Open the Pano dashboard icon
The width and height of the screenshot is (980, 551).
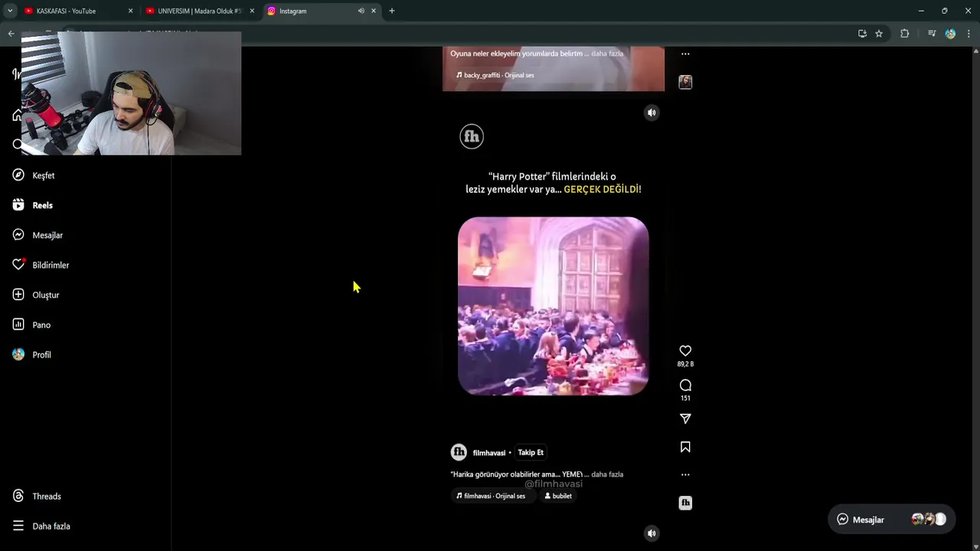[18, 324]
